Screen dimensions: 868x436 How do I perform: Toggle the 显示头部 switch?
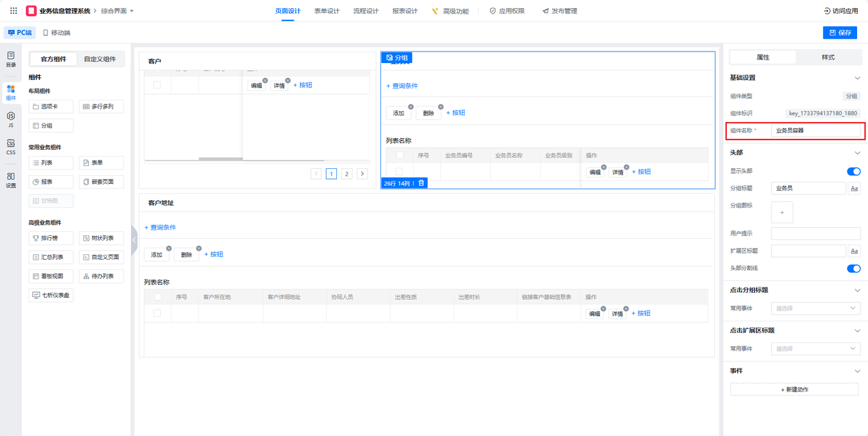[x=853, y=172]
